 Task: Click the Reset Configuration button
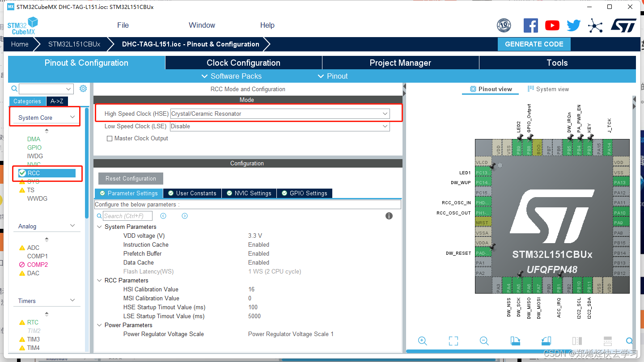click(131, 179)
